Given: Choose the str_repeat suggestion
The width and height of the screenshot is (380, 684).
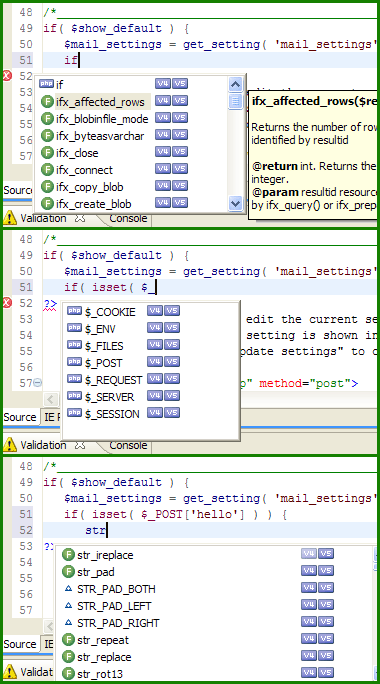Looking at the screenshot, I should (103, 640).
